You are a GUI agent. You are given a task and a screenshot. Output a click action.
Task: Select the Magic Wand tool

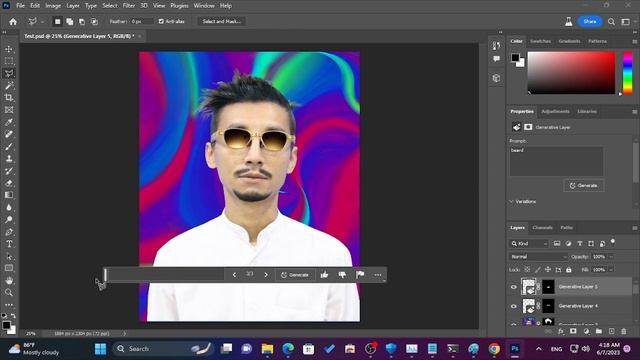9,86
